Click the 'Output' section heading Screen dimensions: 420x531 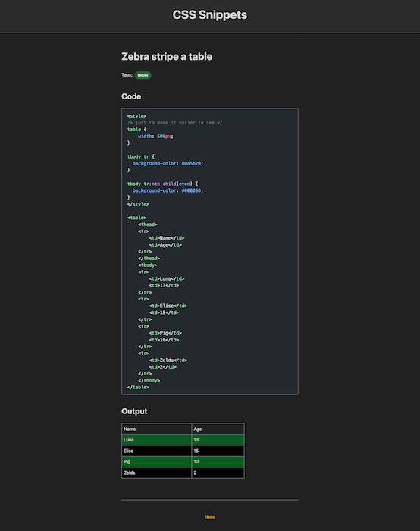coord(134,411)
